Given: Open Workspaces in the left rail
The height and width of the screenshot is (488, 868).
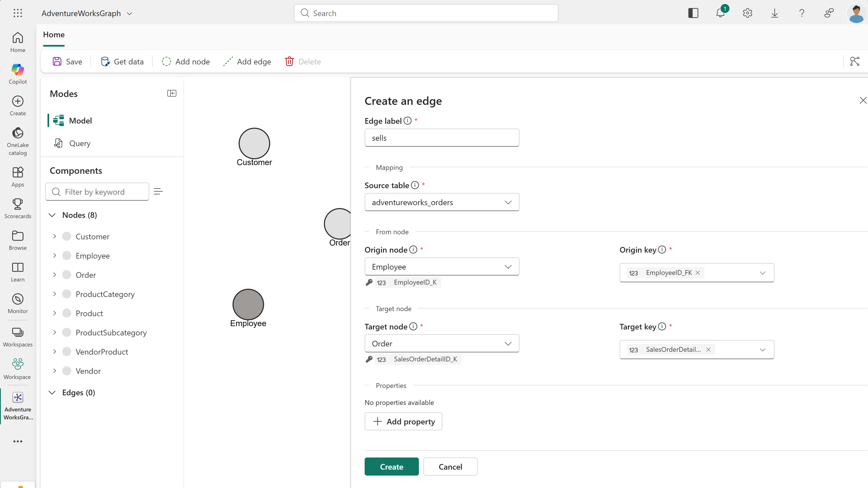Looking at the screenshot, I should pos(18,337).
